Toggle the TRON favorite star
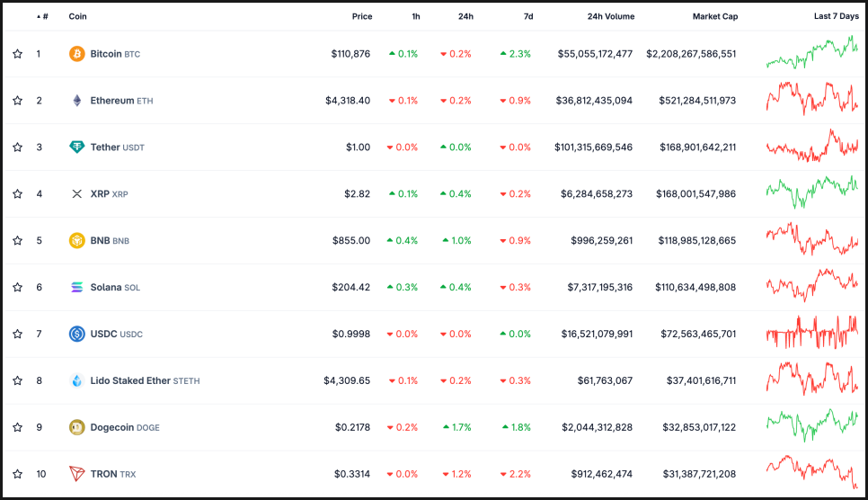Screen dimensions: 868x500 click(18, 474)
